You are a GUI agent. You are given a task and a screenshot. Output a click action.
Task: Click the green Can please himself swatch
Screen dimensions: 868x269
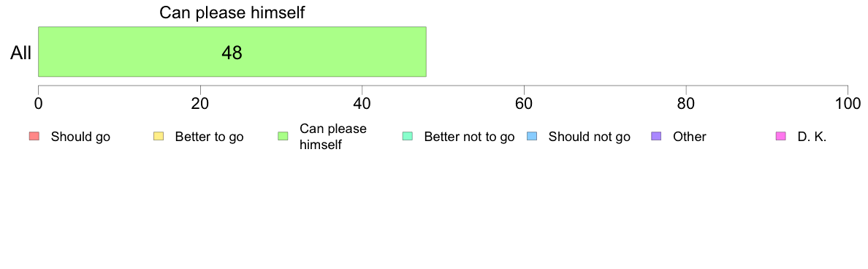click(x=283, y=136)
